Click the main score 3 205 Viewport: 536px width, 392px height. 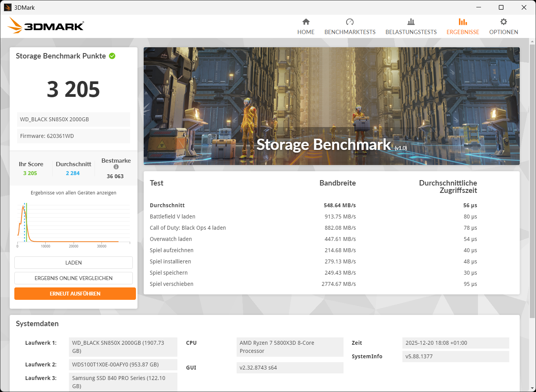(73, 89)
